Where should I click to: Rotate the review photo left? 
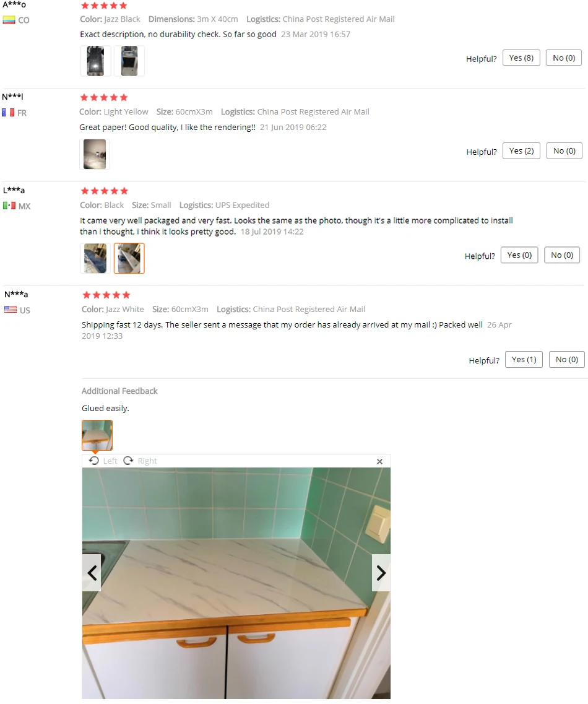point(103,461)
